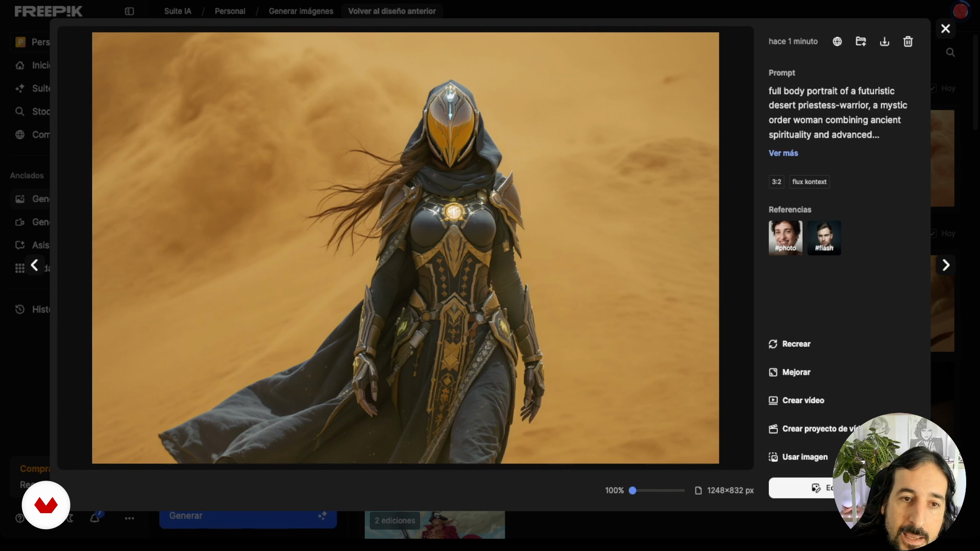The image size is (980, 551).
Task: Open Suite IA breadcrumb
Action: click(178, 11)
